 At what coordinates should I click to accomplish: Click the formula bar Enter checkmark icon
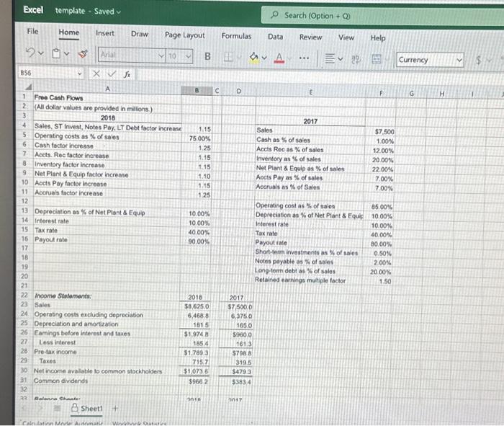112,74
